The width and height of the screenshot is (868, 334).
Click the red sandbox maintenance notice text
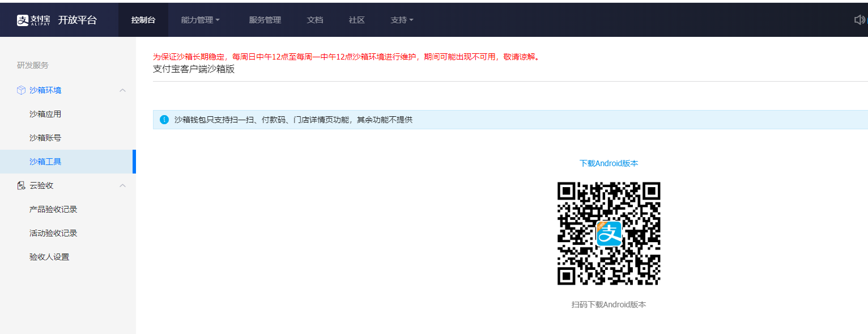(x=346, y=57)
